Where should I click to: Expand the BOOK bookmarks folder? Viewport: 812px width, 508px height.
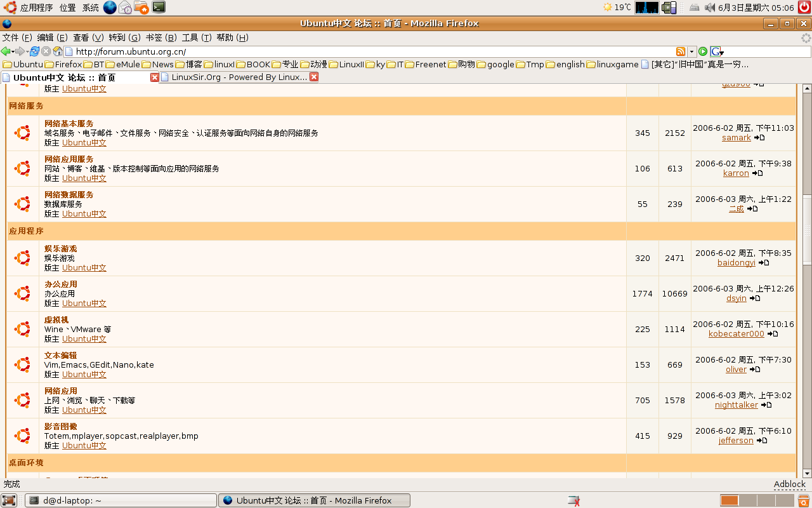253,64
